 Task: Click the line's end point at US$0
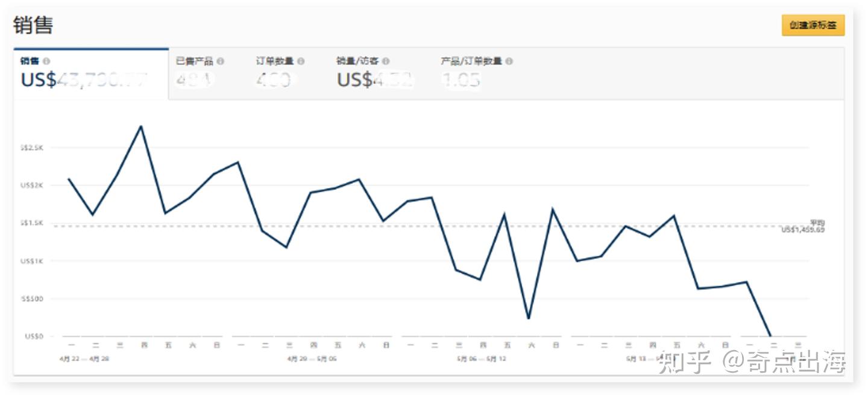pyautogui.click(x=771, y=336)
